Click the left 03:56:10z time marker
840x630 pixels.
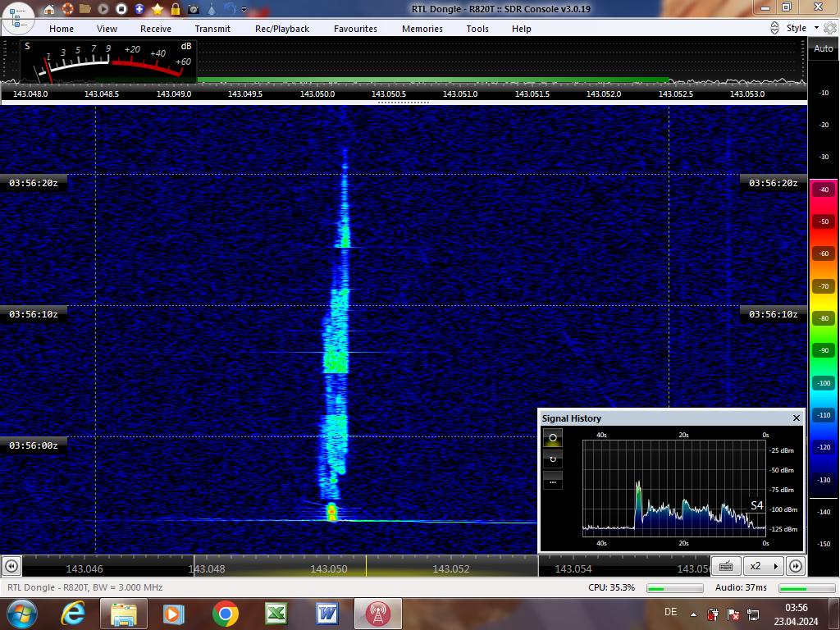[33, 314]
